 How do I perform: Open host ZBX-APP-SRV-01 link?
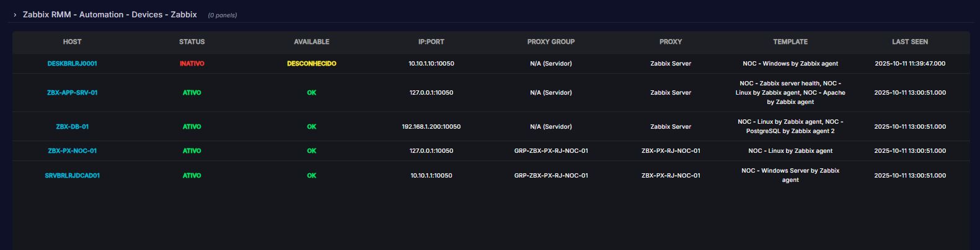(72, 93)
